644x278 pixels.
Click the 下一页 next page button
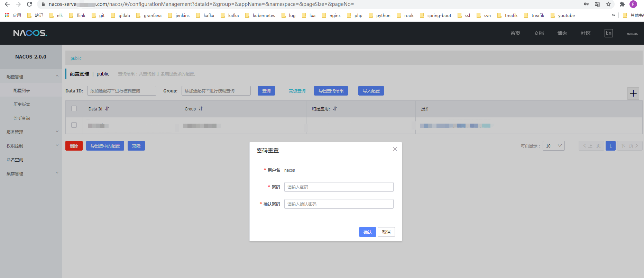(629, 146)
